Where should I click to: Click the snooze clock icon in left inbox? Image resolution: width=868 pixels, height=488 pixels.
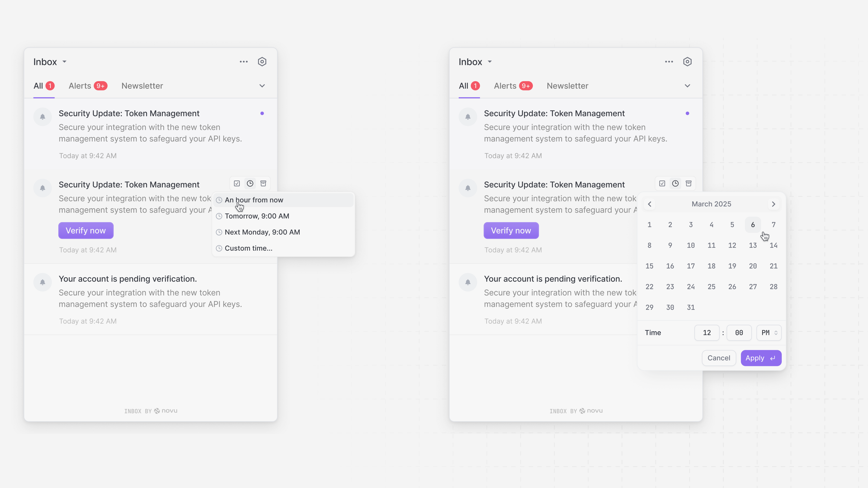tap(250, 183)
